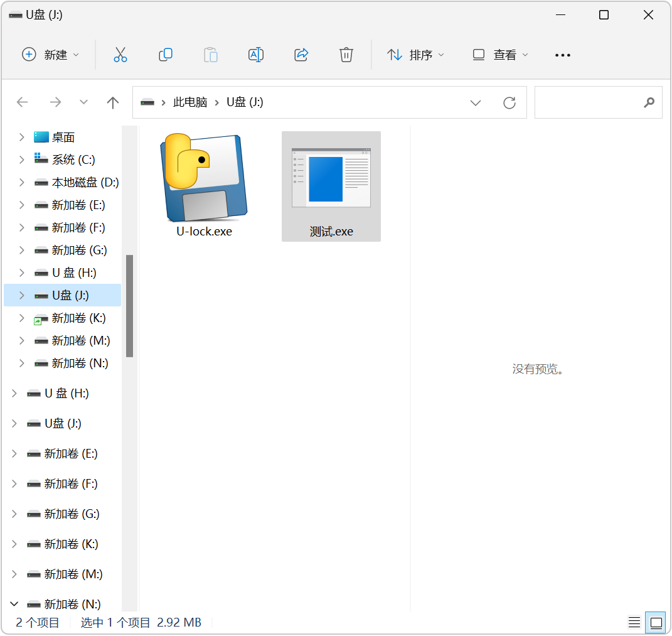The height and width of the screenshot is (636, 672).
Task: Expand lower 新加卷 (G:) root chevron
Action: (x=14, y=514)
